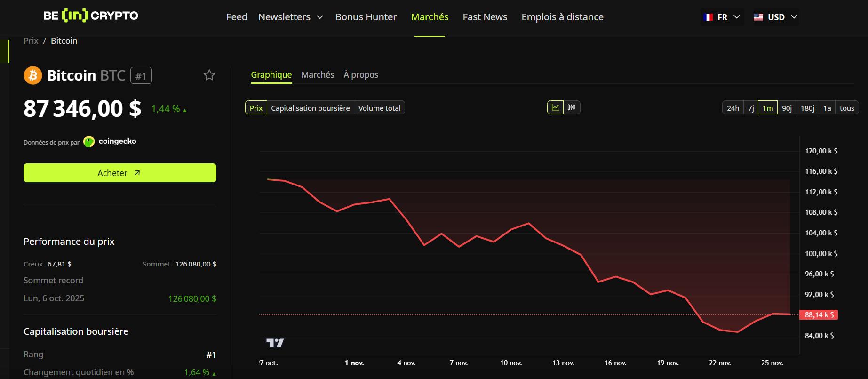Switch to the Marchés tab below title
Screen dimensions: 868x379
(318, 75)
